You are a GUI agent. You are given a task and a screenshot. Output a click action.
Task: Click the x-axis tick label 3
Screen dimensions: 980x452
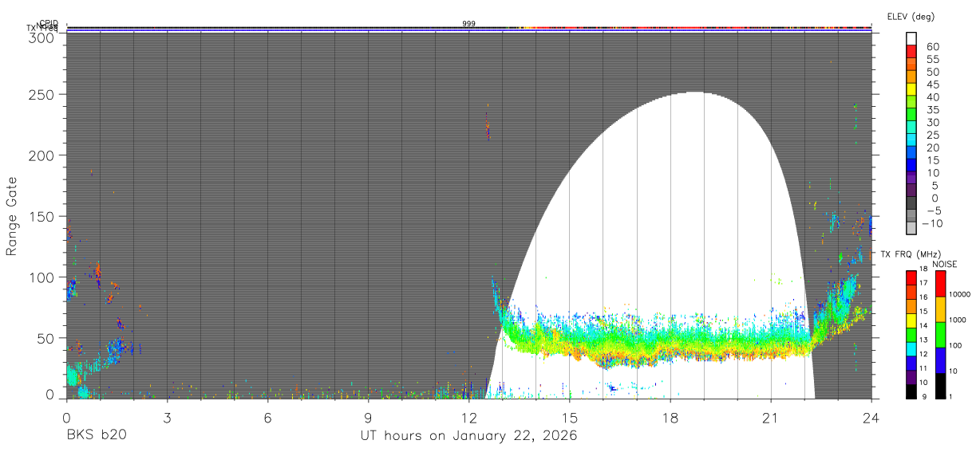pos(167,417)
